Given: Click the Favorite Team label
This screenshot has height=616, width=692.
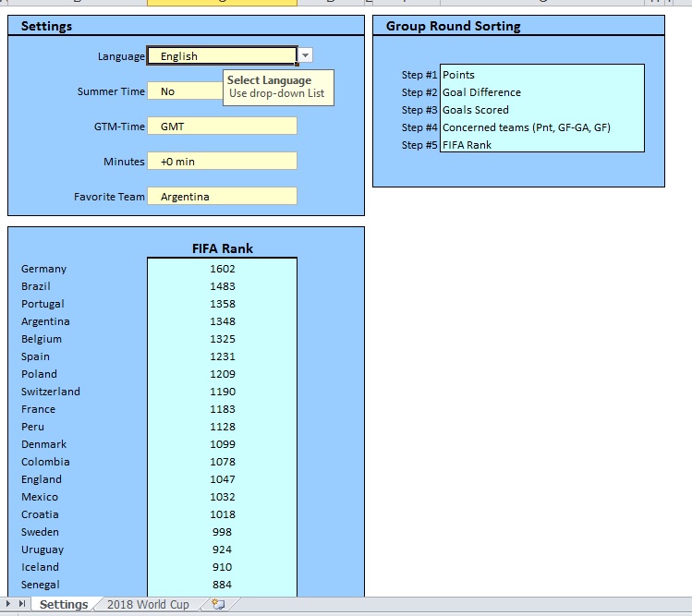Looking at the screenshot, I should 109,197.
